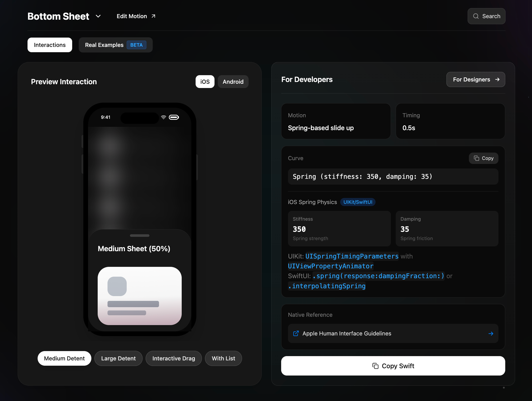
Task: Open Apple Human Interface Guidelines reference
Action: tap(393, 333)
